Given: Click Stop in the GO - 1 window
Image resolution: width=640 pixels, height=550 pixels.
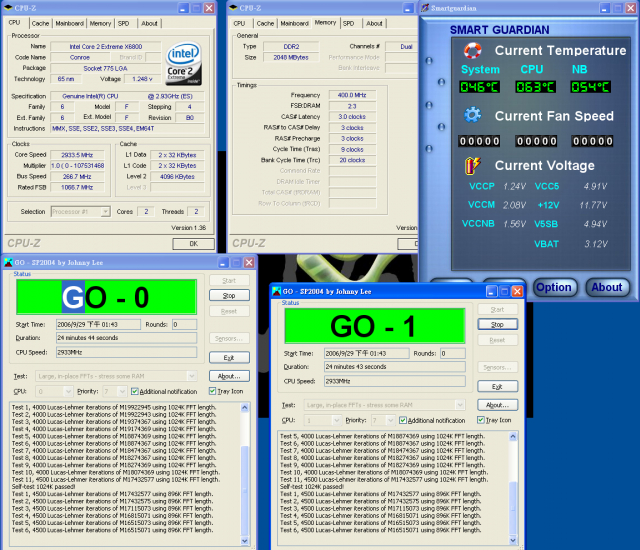Looking at the screenshot, I should (x=497, y=324).
